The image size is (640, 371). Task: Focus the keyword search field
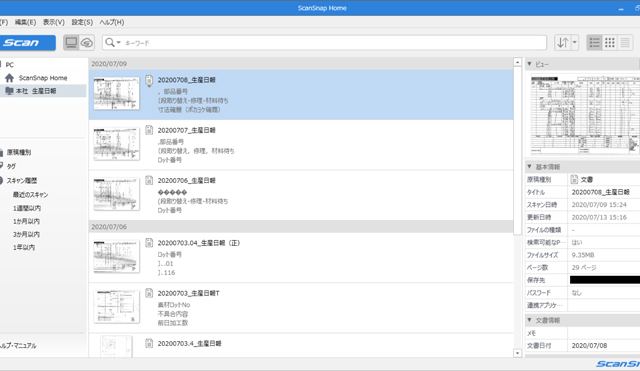click(x=334, y=43)
